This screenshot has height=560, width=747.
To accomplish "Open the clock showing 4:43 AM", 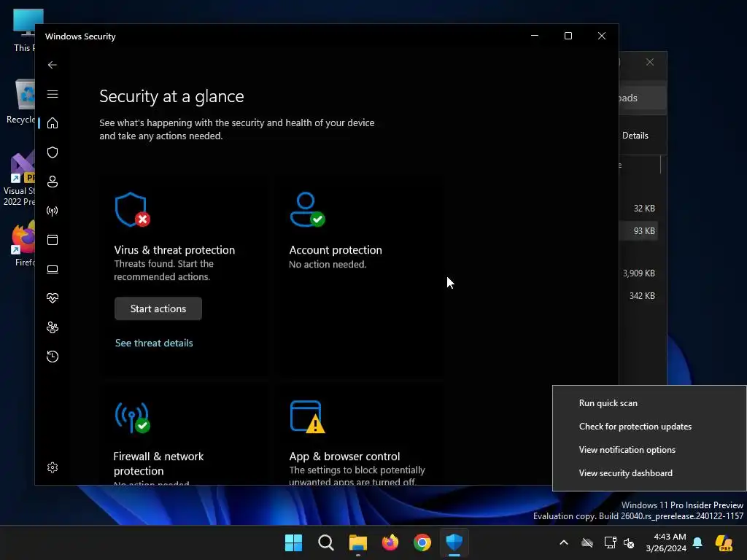I will tap(666, 542).
